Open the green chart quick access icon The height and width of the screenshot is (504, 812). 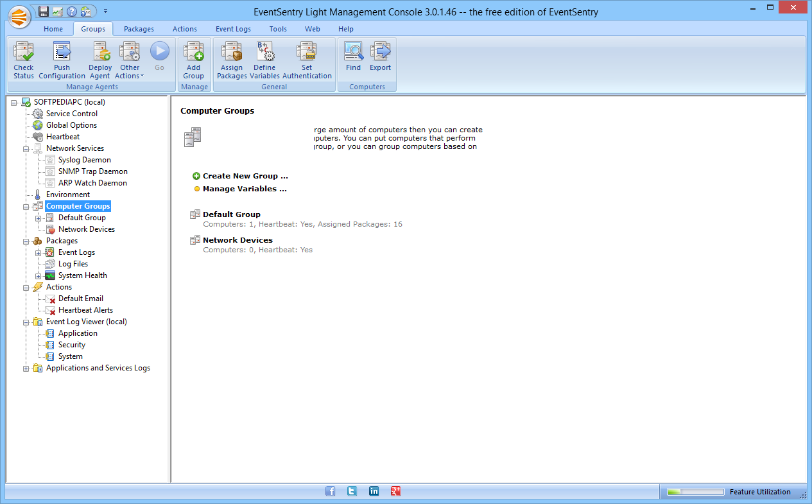[x=58, y=11]
